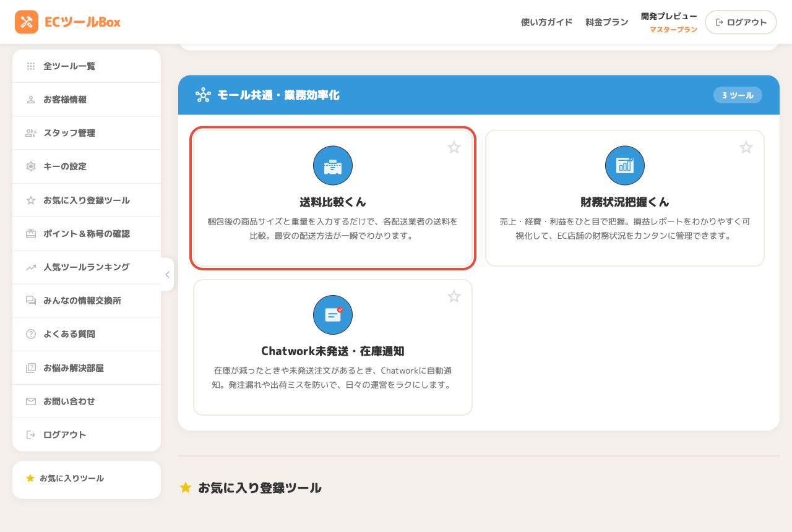Click the header ログアウト button

pos(741,22)
